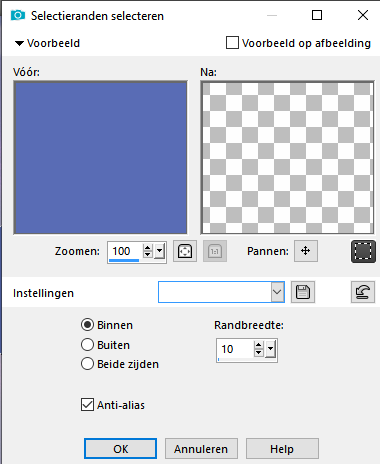This screenshot has width=380, height=464.
Task: Increase Randbreedte with the up spinner
Action: pyautogui.click(x=259, y=345)
